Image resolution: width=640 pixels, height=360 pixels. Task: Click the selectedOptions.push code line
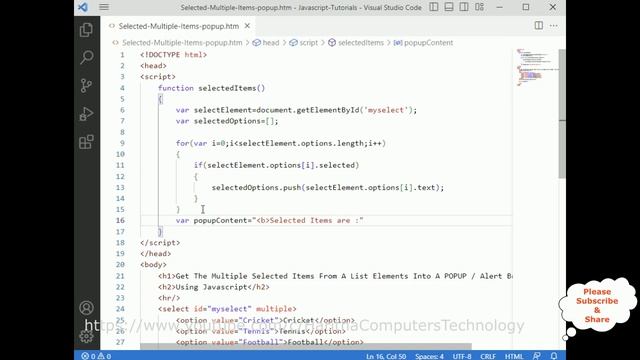pos(328,187)
